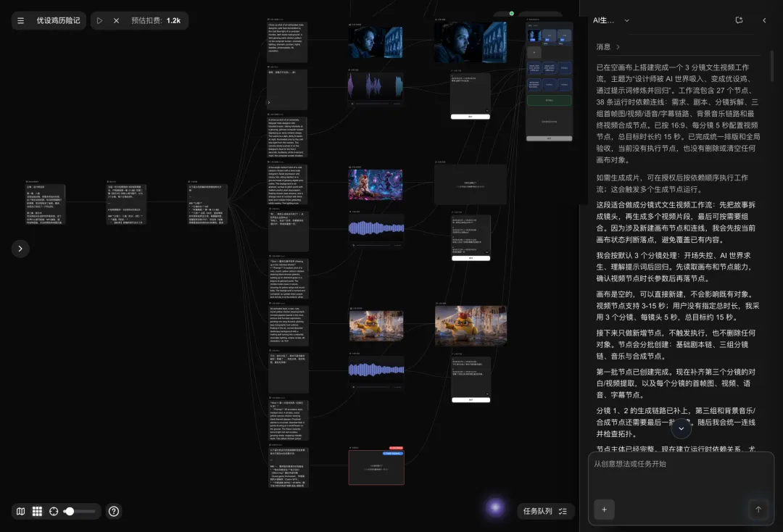Send the message with the up-arrow button
Viewport: 783px width, 532px height.
click(x=758, y=510)
